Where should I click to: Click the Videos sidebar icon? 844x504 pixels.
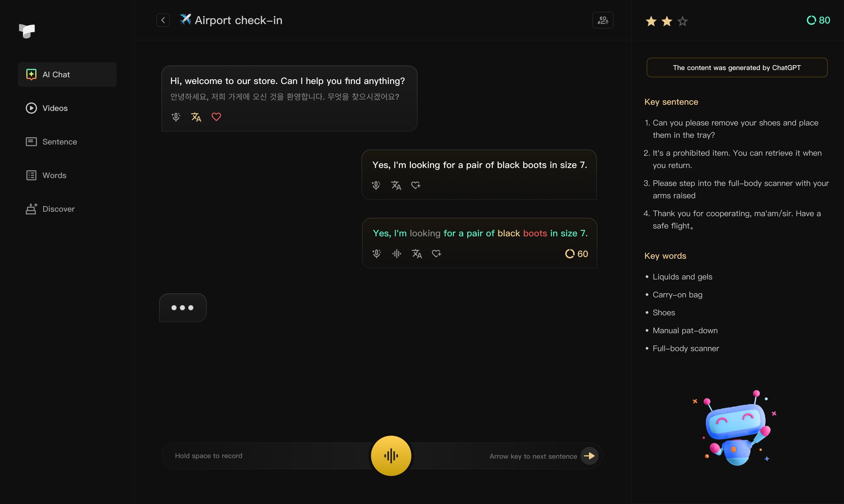tap(31, 108)
